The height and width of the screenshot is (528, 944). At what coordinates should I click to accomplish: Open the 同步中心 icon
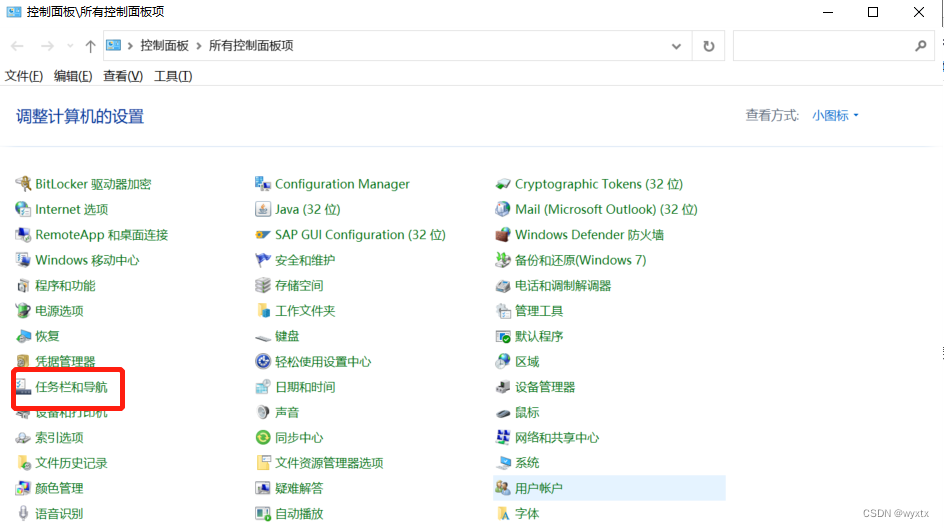[262, 438]
